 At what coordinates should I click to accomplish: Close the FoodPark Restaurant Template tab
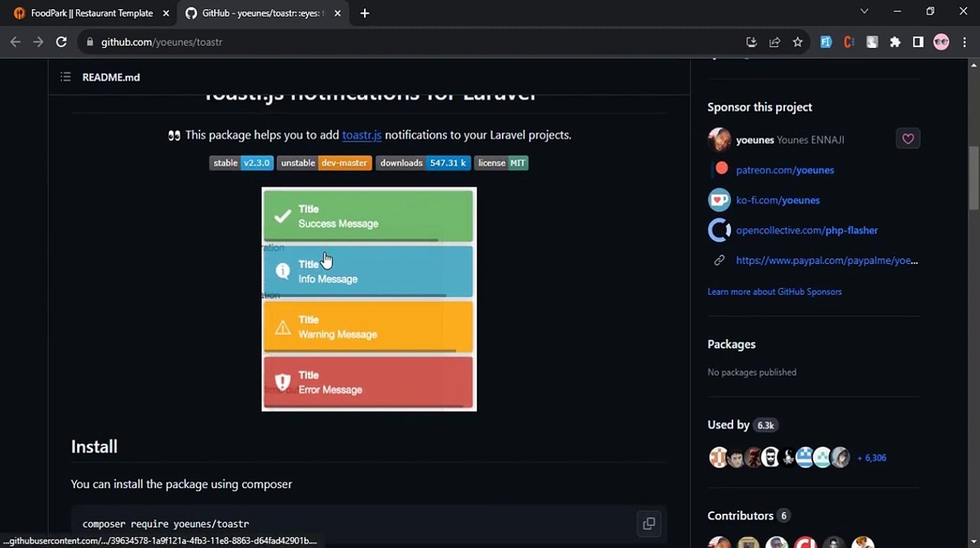(x=165, y=13)
